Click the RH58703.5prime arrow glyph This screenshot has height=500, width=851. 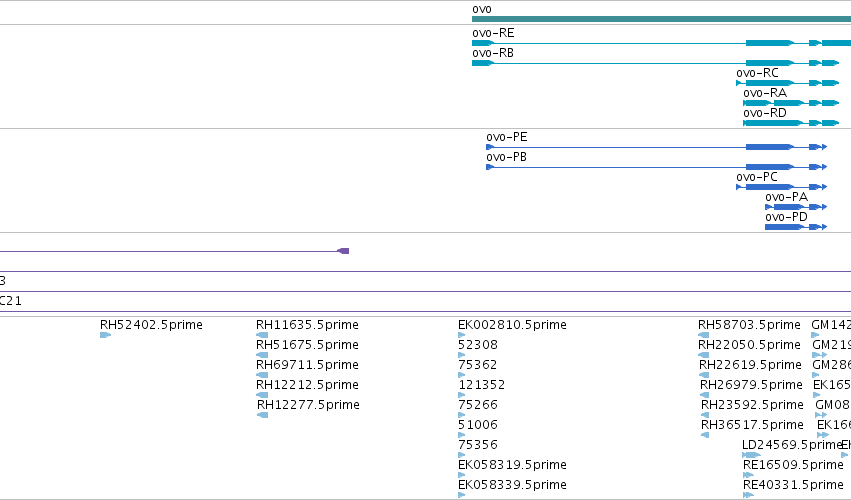[703, 335]
